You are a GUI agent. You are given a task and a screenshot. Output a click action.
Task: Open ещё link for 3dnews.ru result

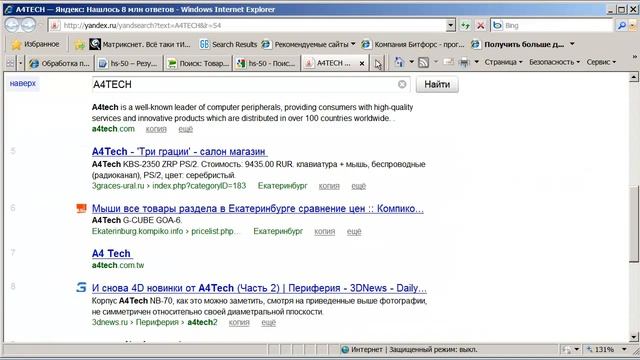pos(268,322)
